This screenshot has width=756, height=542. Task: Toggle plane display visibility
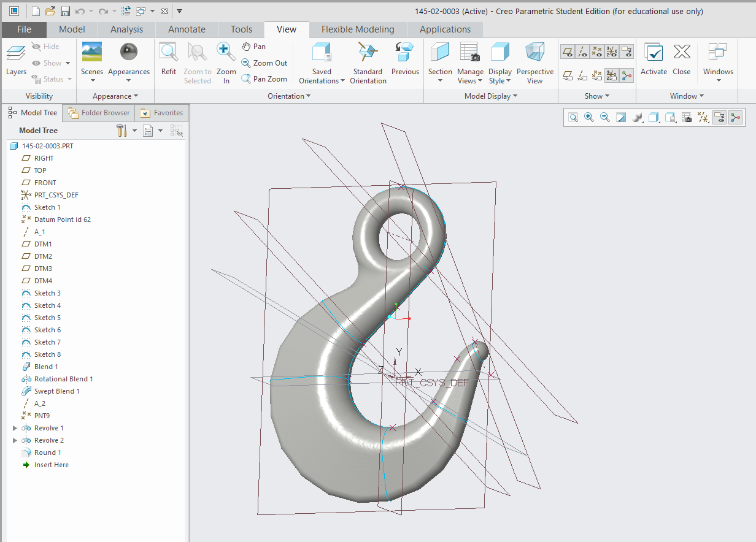tap(568, 52)
